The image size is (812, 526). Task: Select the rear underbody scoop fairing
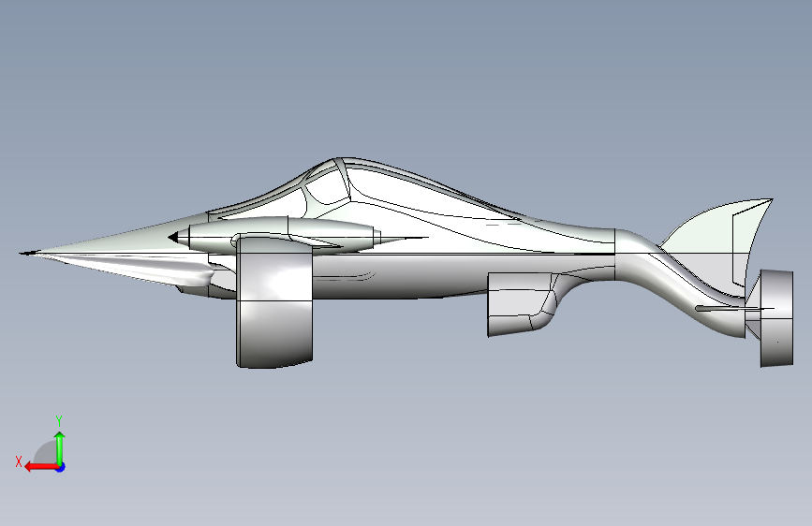point(521,303)
